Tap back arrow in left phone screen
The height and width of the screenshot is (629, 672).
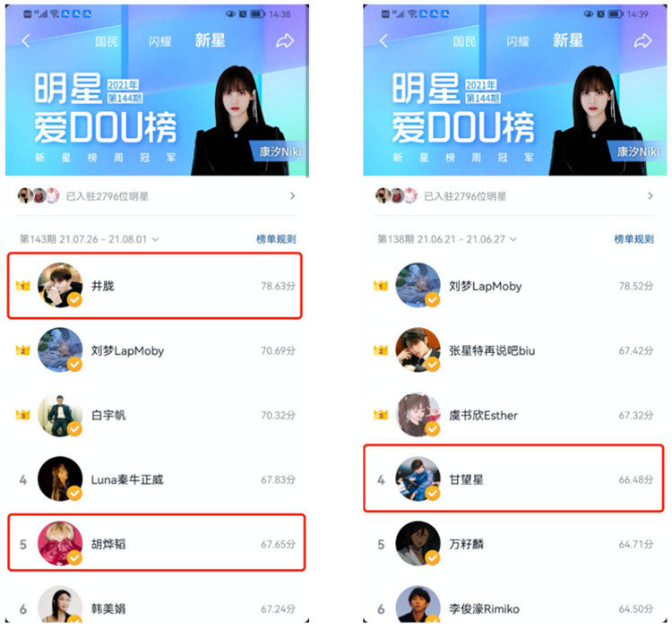point(26,41)
